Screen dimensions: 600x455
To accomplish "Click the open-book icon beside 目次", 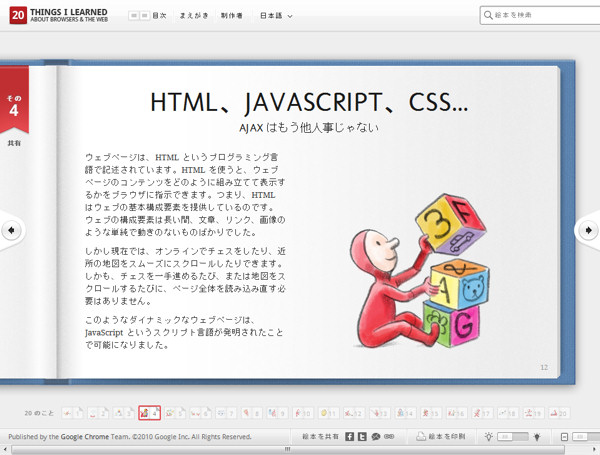I will tap(139, 16).
